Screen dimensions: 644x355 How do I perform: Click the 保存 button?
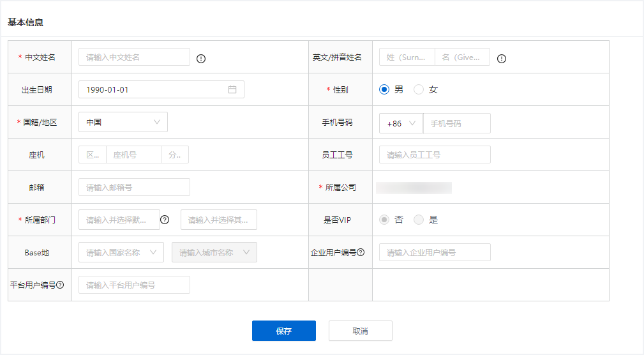coord(284,331)
